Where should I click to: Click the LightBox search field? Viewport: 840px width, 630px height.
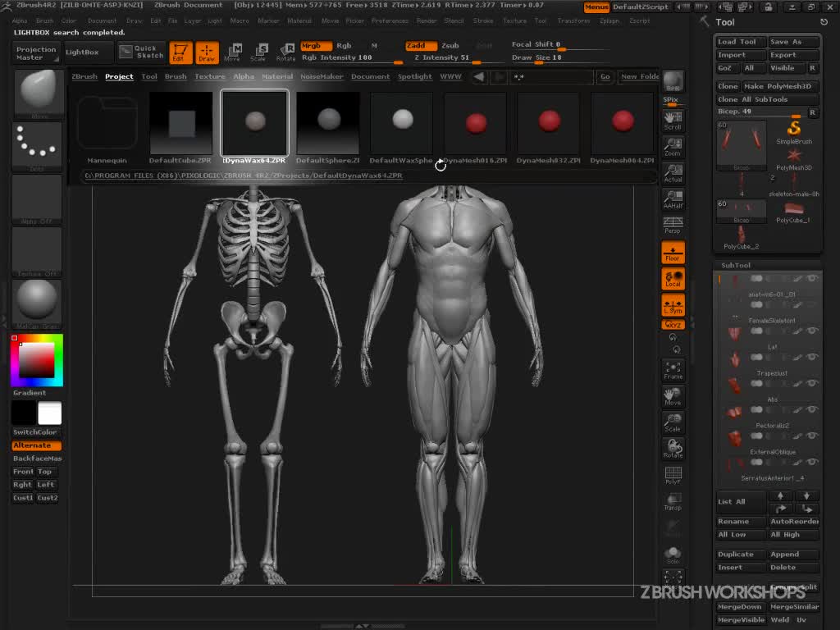552,77
